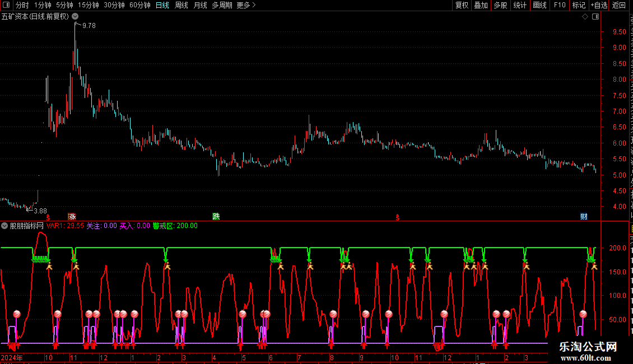
Task: Toggle the sidebar panel icon at top-left
Action: [6, 5]
